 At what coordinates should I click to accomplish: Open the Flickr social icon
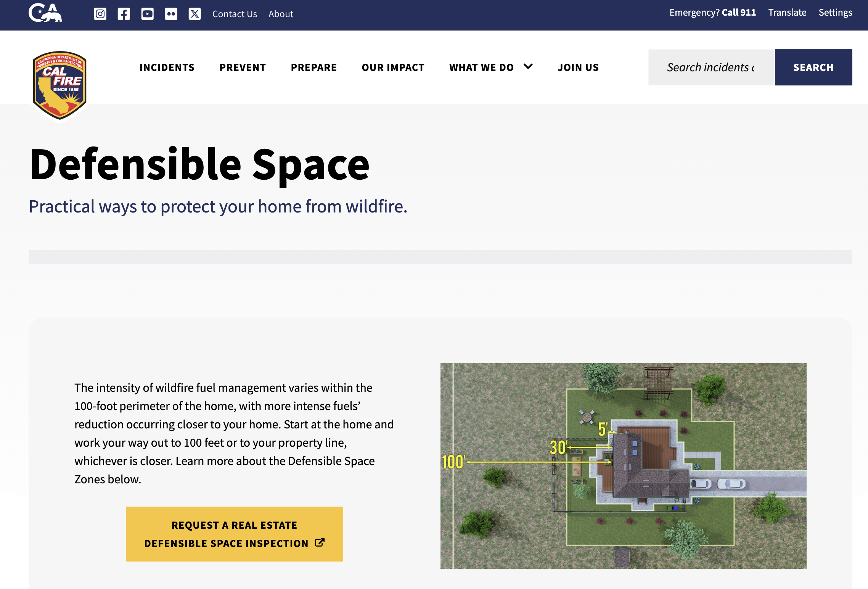click(x=171, y=14)
